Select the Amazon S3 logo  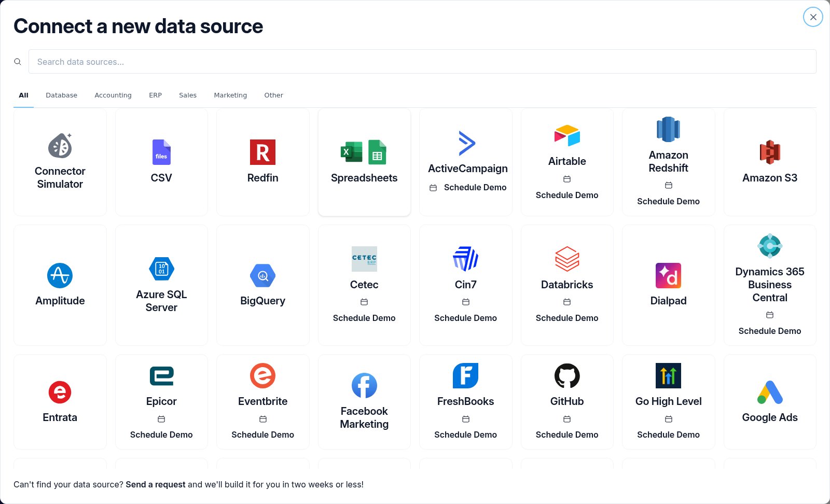pos(770,152)
